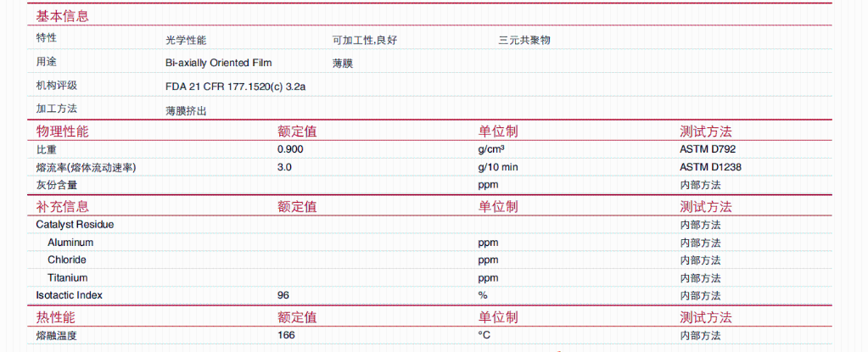Click the ASTM D1238 test method
868x352 pixels.
click(x=710, y=167)
